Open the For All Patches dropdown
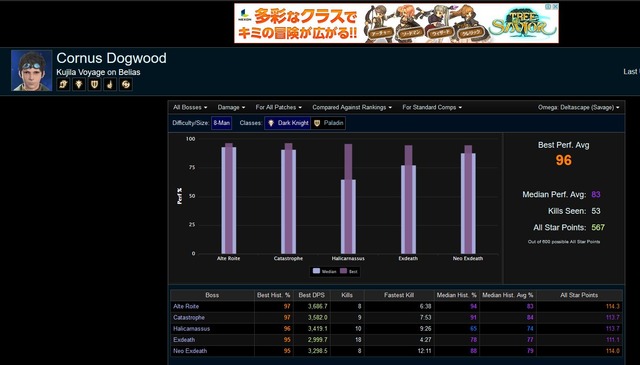This screenshot has height=365, width=640. point(279,107)
